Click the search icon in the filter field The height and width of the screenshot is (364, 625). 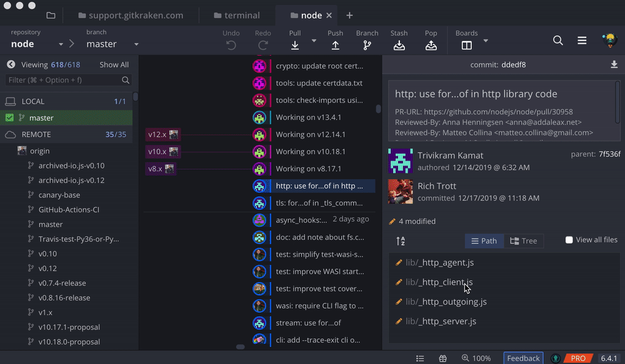pyautogui.click(x=126, y=80)
